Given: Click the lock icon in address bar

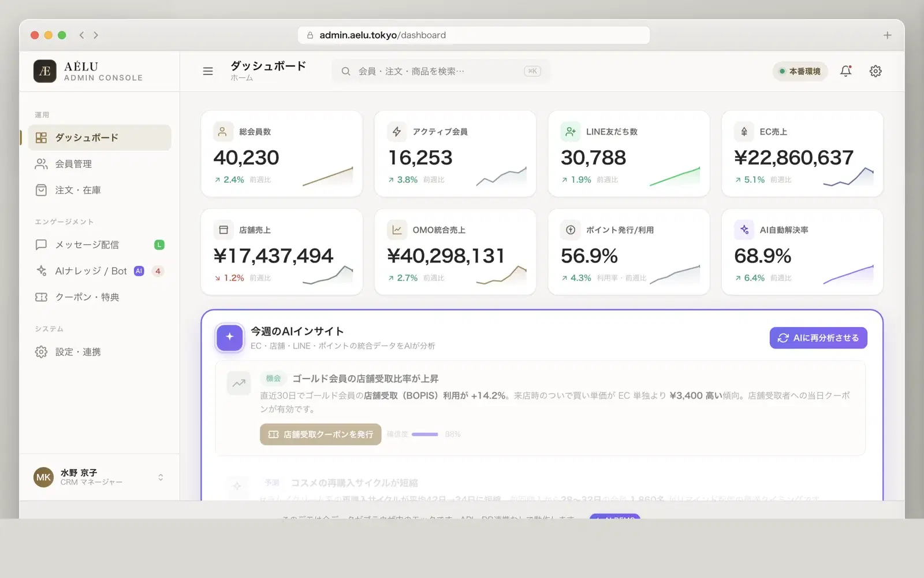Looking at the screenshot, I should (x=310, y=35).
